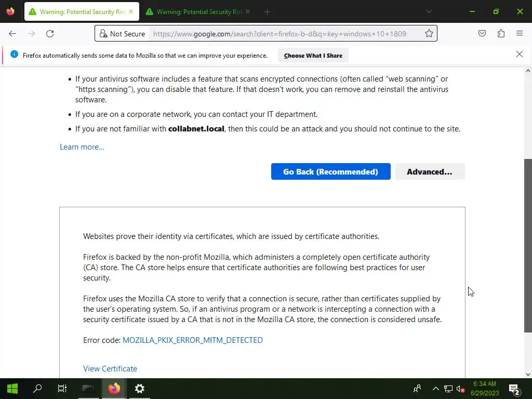The height and width of the screenshot is (399, 532).
Task: Click Go Back (Recommended) button
Action: pyautogui.click(x=331, y=171)
